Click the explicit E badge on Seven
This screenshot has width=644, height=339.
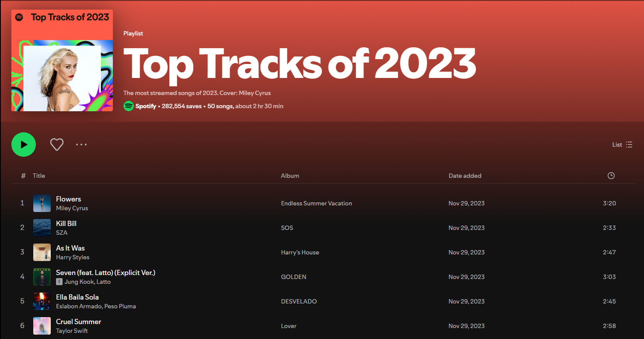pos(59,282)
